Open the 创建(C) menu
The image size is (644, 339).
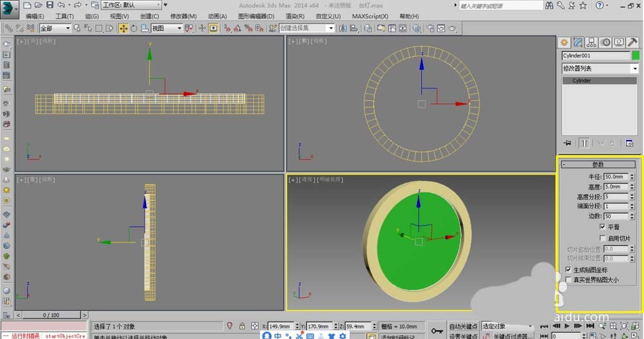tap(149, 17)
